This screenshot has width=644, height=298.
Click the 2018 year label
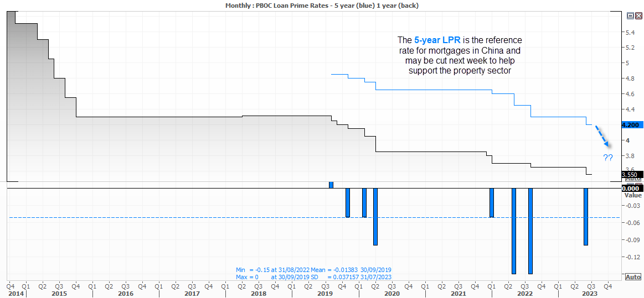click(259, 294)
